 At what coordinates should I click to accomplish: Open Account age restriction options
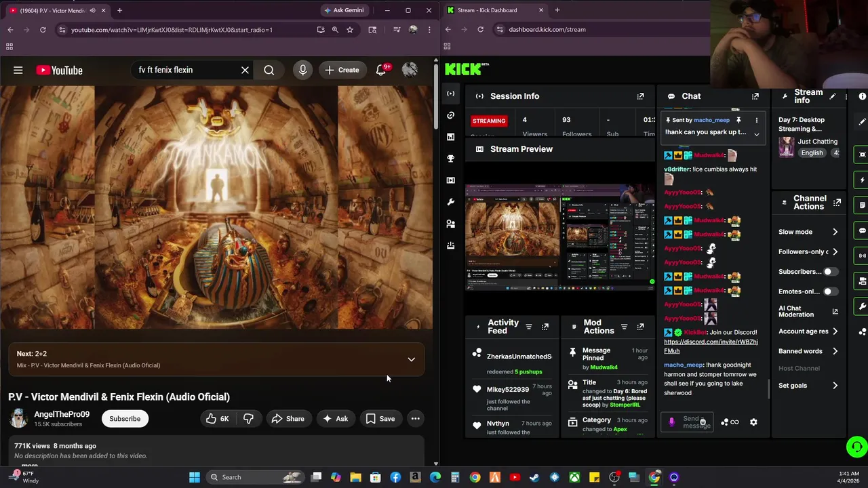[808, 331]
